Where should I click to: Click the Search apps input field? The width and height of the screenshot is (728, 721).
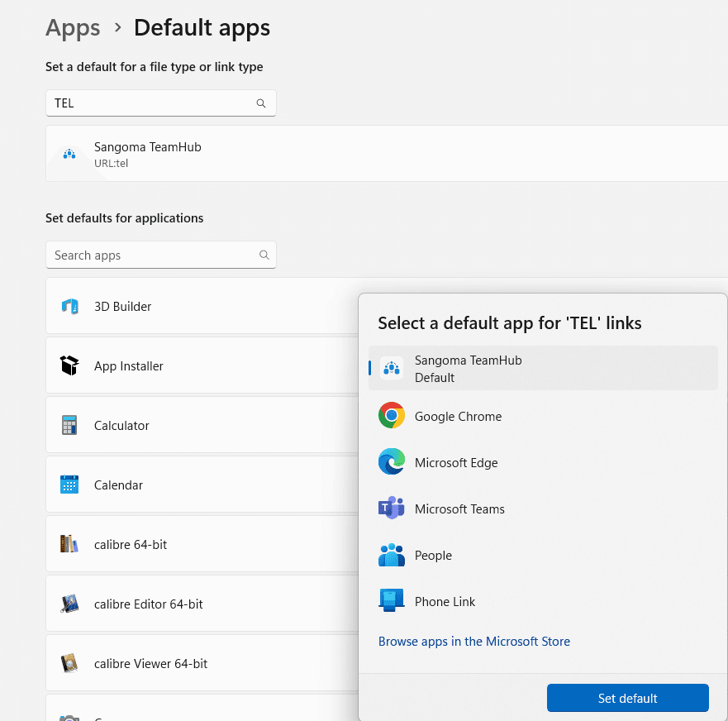[x=153, y=255]
